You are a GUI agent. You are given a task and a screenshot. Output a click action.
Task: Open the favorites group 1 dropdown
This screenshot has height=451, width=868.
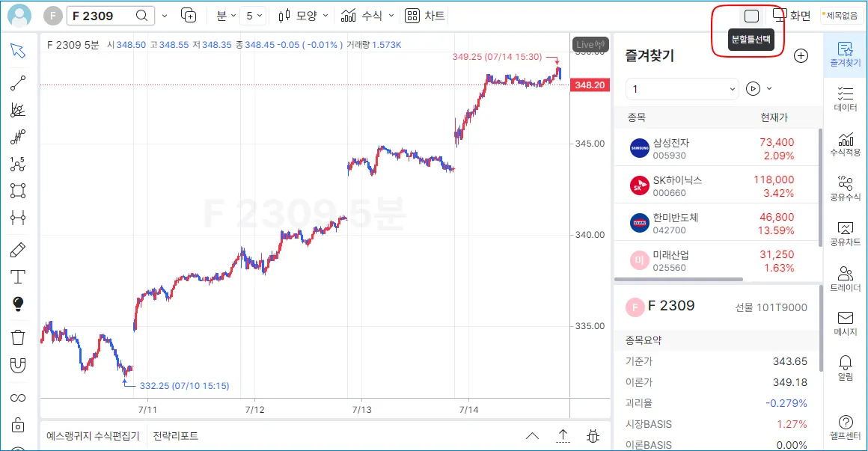[x=682, y=89]
